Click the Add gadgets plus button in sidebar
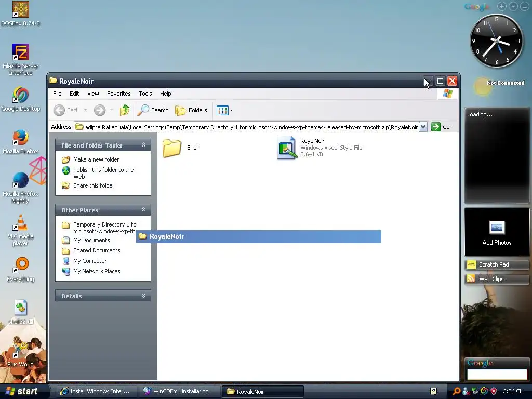The height and width of the screenshot is (399, 532). tap(502, 6)
